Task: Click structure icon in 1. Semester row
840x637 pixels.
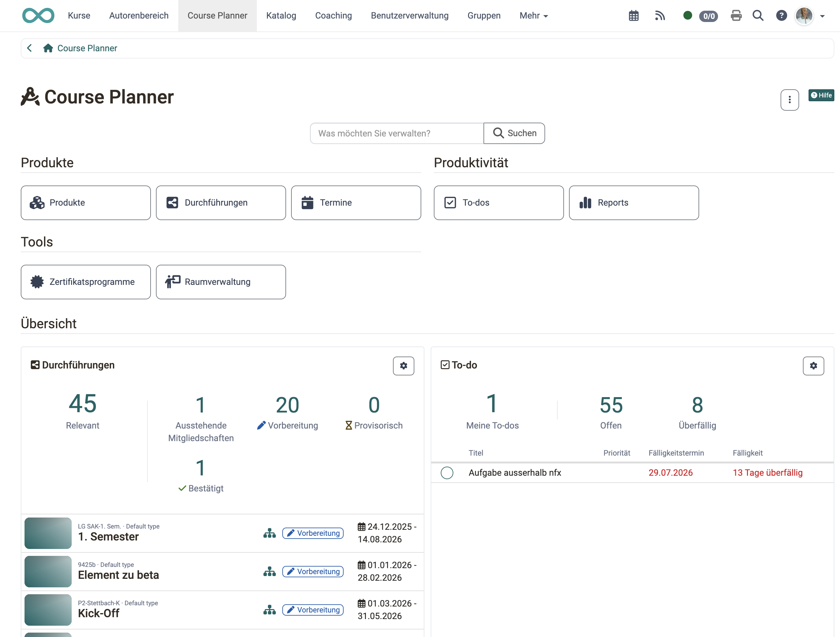Action: tap(270, 533)
